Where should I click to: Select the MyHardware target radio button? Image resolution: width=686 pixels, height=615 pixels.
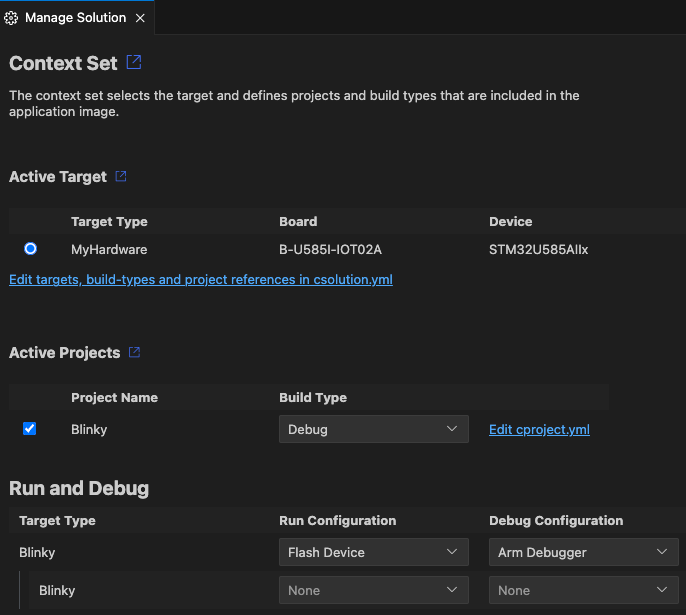(30, 249)
